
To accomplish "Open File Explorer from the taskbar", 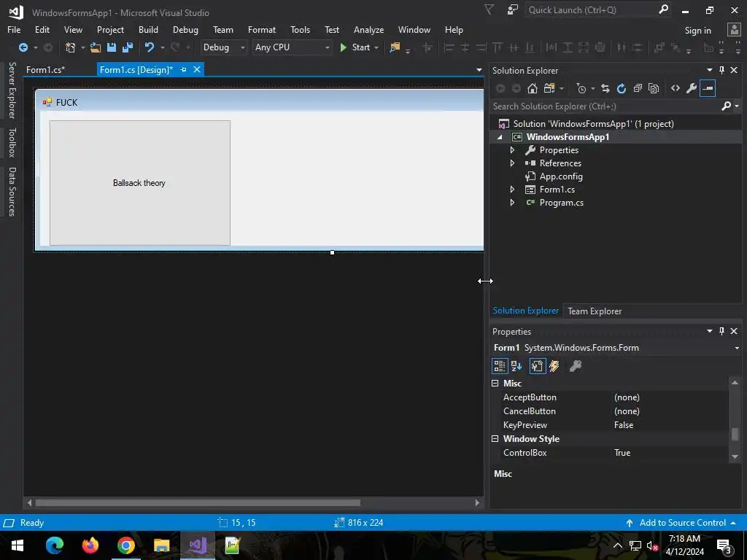I will (161, 545).
